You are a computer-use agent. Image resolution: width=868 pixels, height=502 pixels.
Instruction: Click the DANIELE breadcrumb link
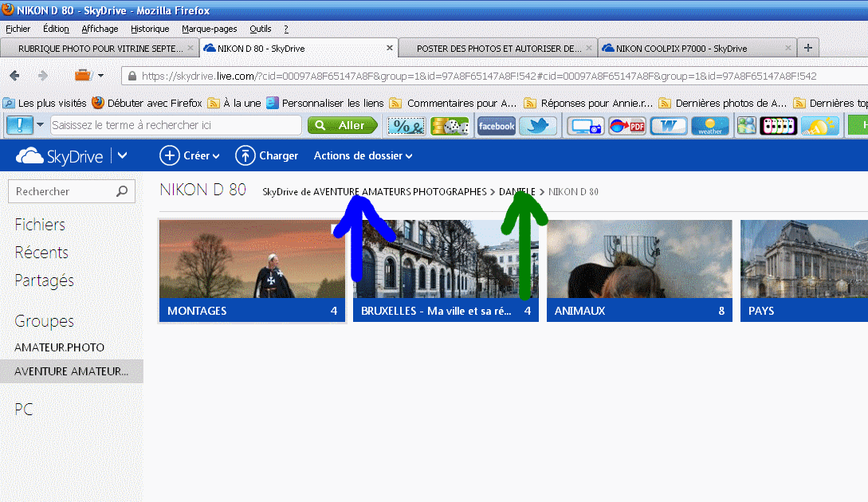(x=517, y=191)
